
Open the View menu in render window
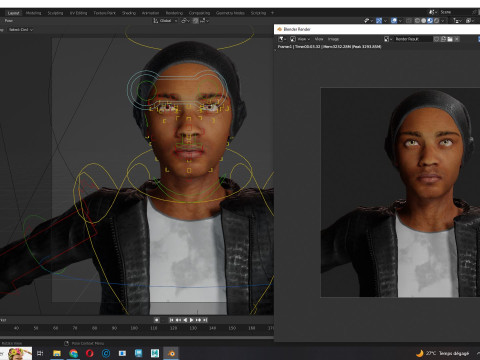click(x=319, y=39)
